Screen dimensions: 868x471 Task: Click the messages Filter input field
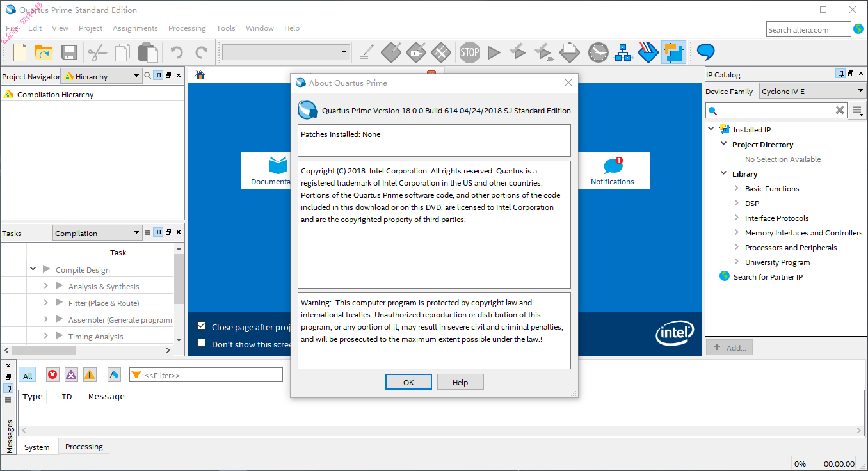tap(206, 375)
